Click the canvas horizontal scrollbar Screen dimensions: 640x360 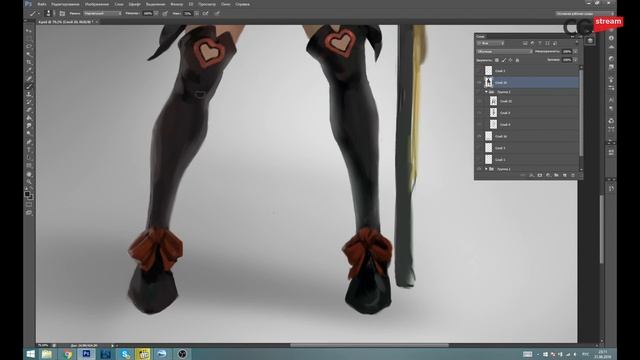[x=369, y=345]
